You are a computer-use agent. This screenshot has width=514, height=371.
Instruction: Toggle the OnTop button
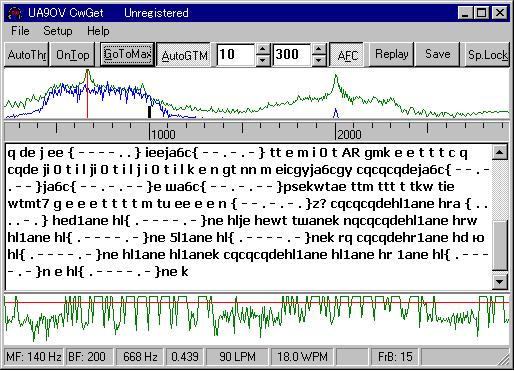pos(72,55)
